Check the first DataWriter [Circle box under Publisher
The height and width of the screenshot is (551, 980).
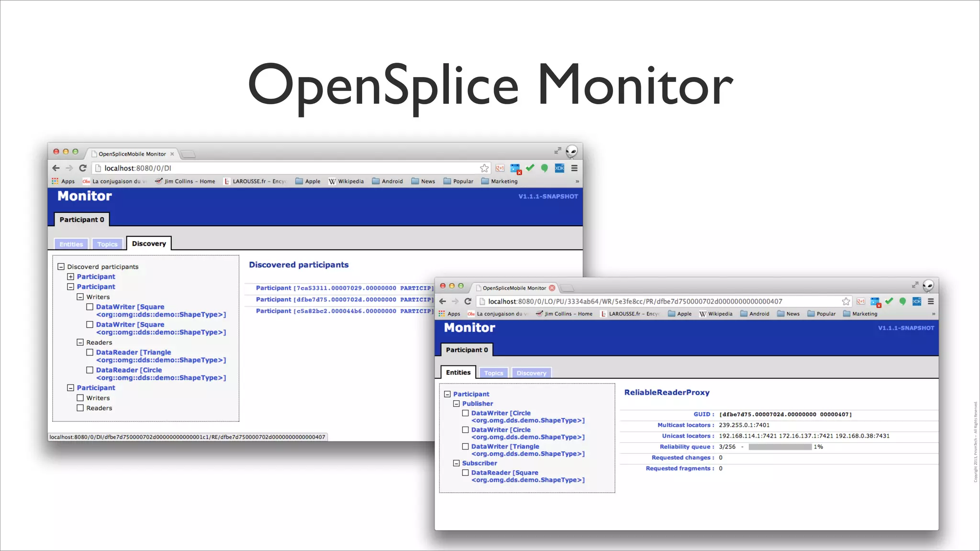pyautogui.click(x=465, y=413)
